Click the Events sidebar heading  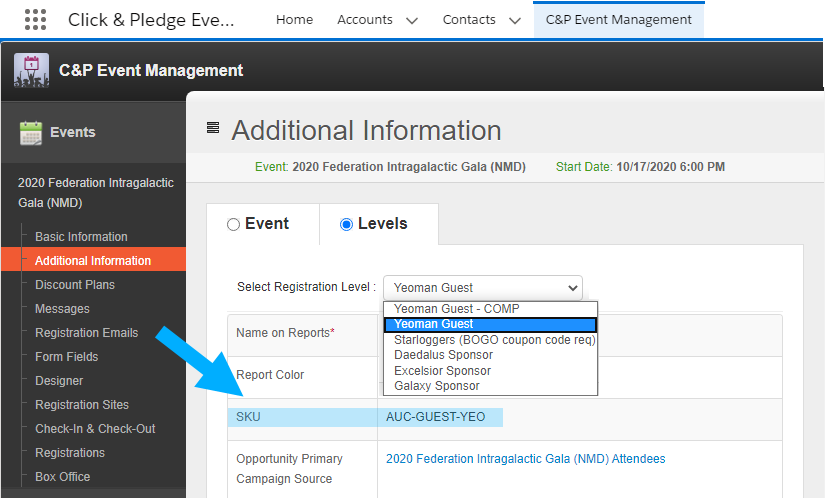[x=73, y=132]
